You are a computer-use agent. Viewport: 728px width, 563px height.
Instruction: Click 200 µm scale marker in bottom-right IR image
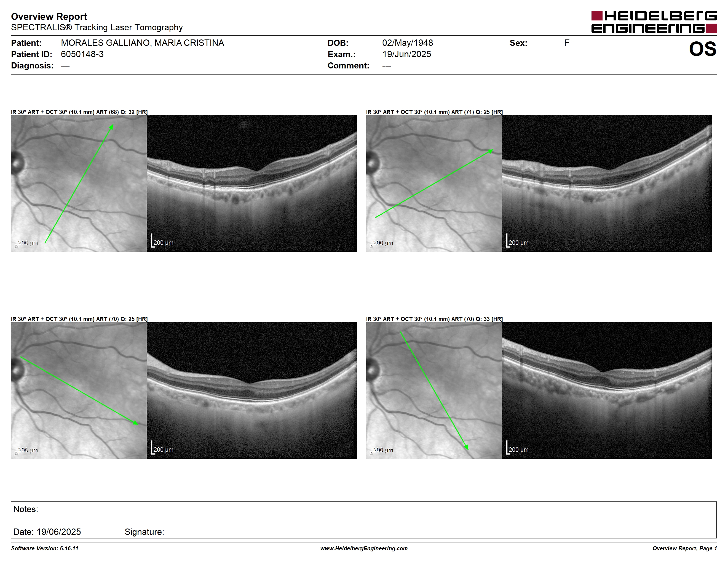pos(382,451)
